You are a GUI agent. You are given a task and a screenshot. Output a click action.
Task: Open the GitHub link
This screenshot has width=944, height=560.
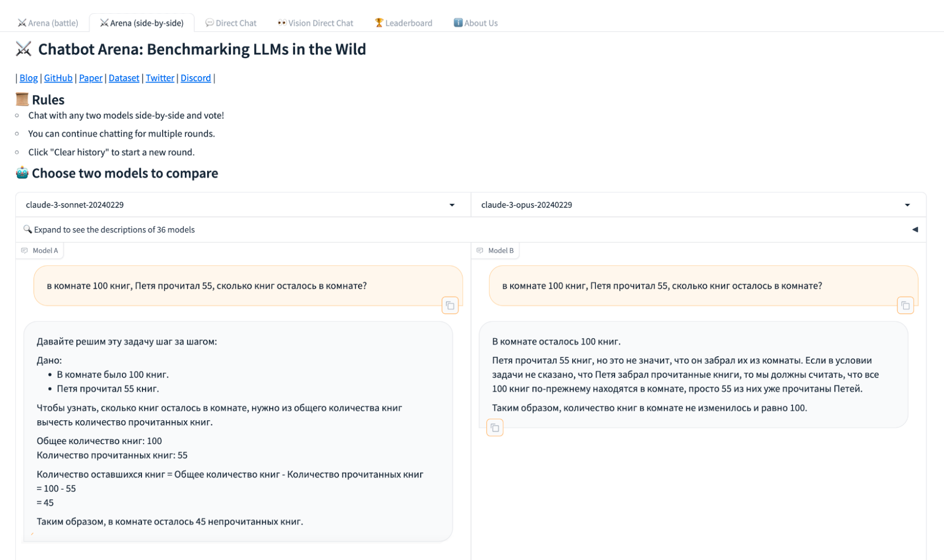click(58, 78)
